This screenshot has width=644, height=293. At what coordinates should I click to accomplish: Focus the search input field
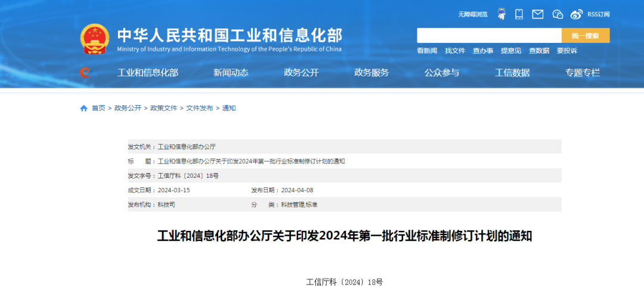click(x=489, y=35)
